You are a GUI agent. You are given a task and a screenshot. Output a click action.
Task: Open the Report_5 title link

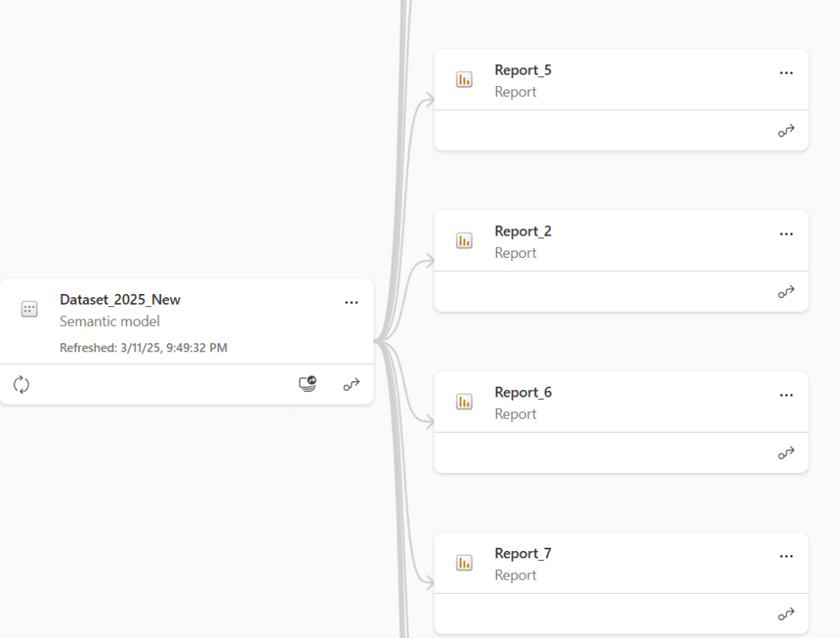(x=523, y=70)
